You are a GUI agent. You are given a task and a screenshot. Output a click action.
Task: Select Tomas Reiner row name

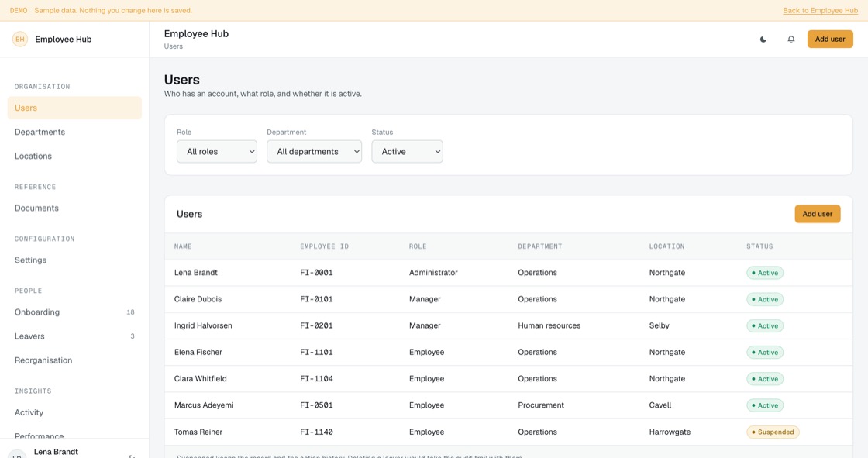[198, 432]
